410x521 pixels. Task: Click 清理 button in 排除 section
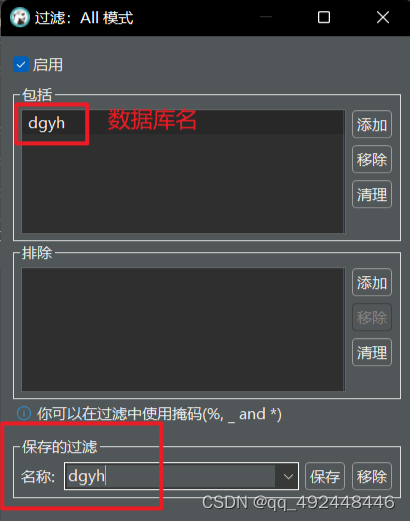click(x=372, y=352)
